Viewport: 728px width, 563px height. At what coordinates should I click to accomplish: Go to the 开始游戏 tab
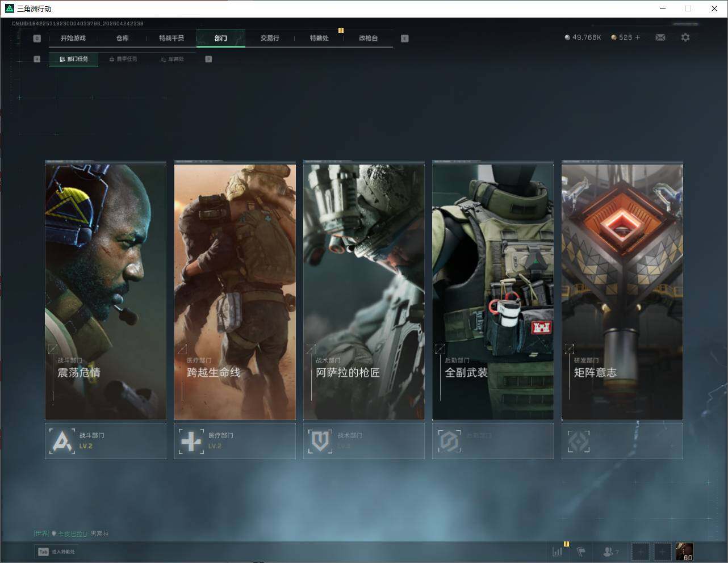(73, 38)
